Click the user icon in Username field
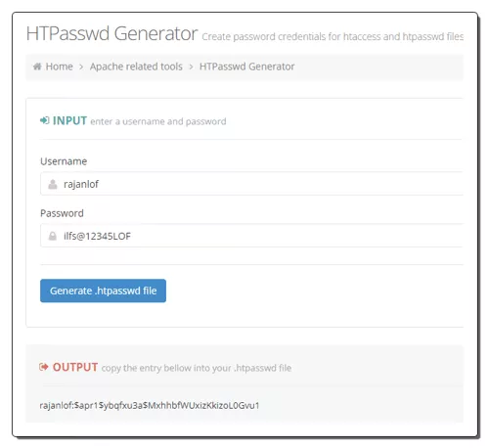This screenshot has height=448, width=489. (x=53, y=184)
